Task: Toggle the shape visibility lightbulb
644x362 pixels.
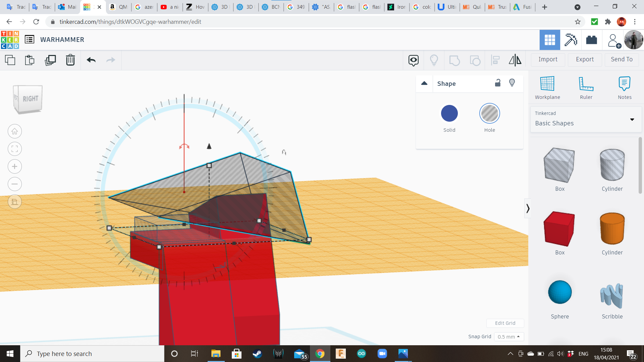Action: click(x=512, y=83)
